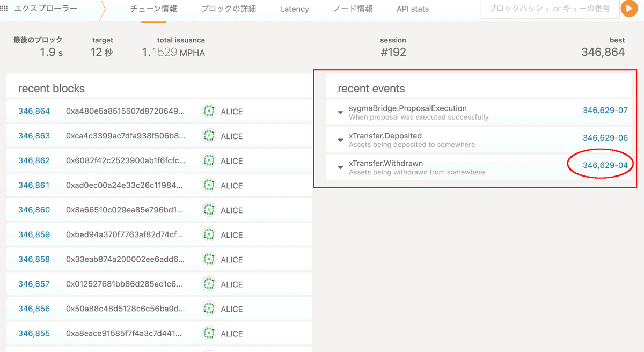Click ALICE name on block 346,864 row

[232, 112]
